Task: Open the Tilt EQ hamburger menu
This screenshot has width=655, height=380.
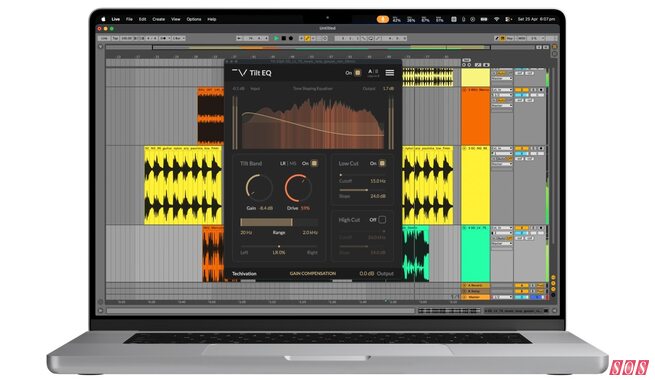Action: 390,73
